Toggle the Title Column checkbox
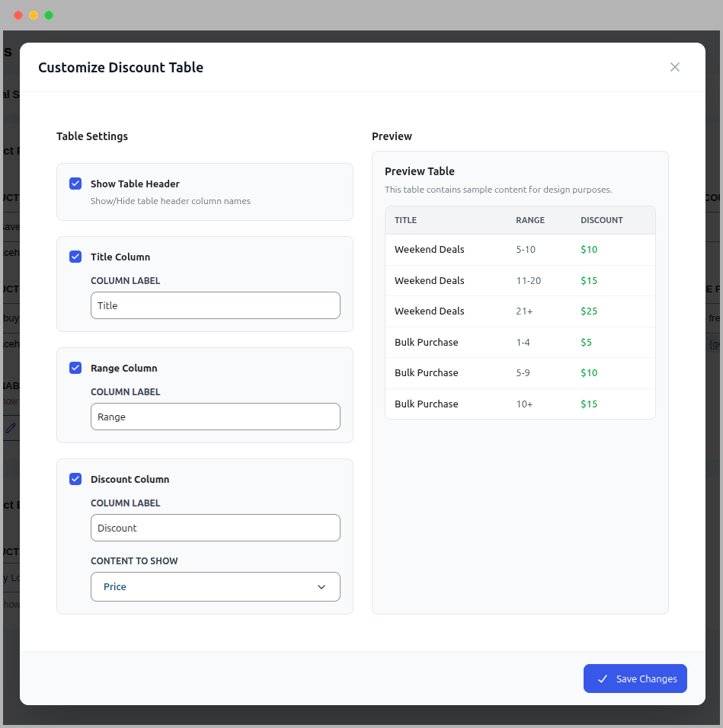Viewport: 723px width, 728px height. [75, 257]
